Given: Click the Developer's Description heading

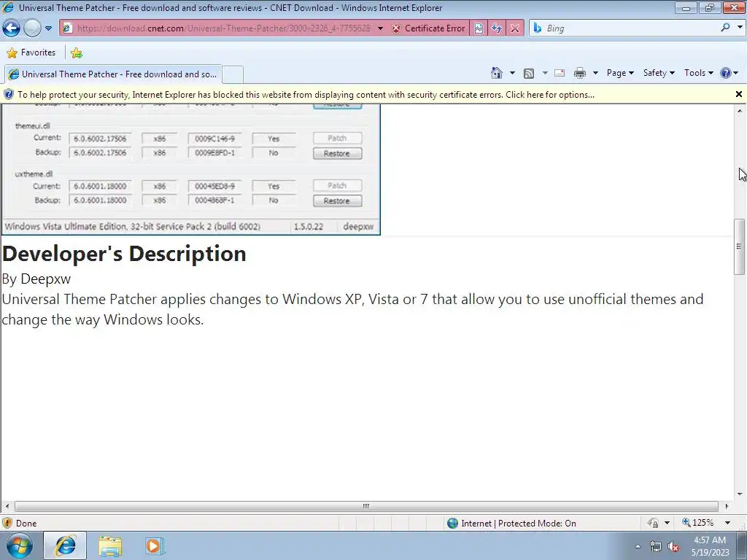Looking at the screenshot, I should tap(124, 254).
